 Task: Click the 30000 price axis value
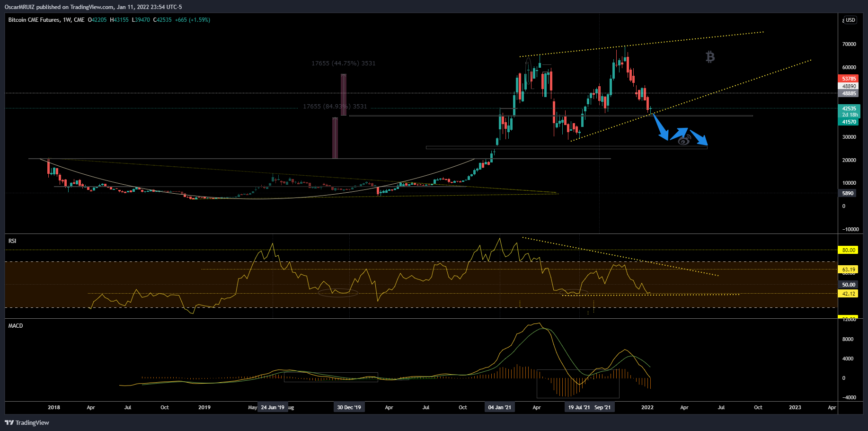[x=849, y=137]
